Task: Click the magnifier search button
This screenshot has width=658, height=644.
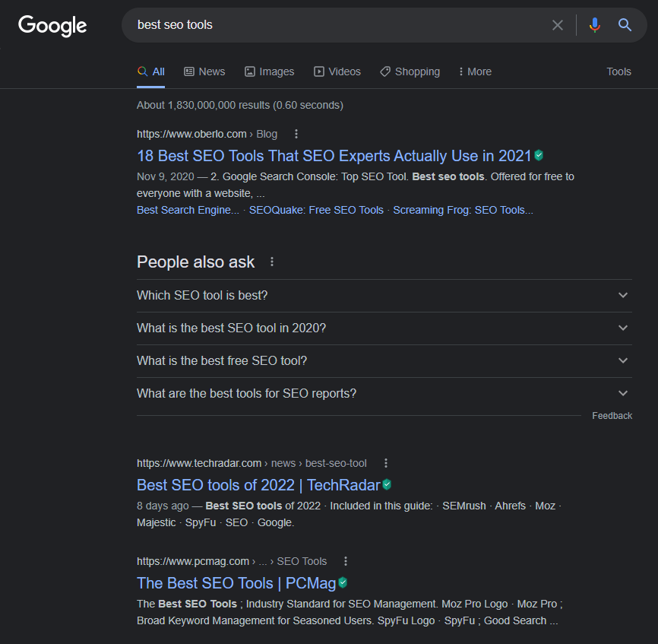Action: coord(625,25)
